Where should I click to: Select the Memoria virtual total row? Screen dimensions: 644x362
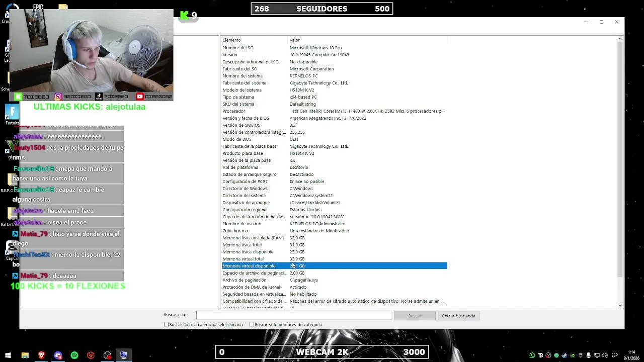tap(334, 259)
